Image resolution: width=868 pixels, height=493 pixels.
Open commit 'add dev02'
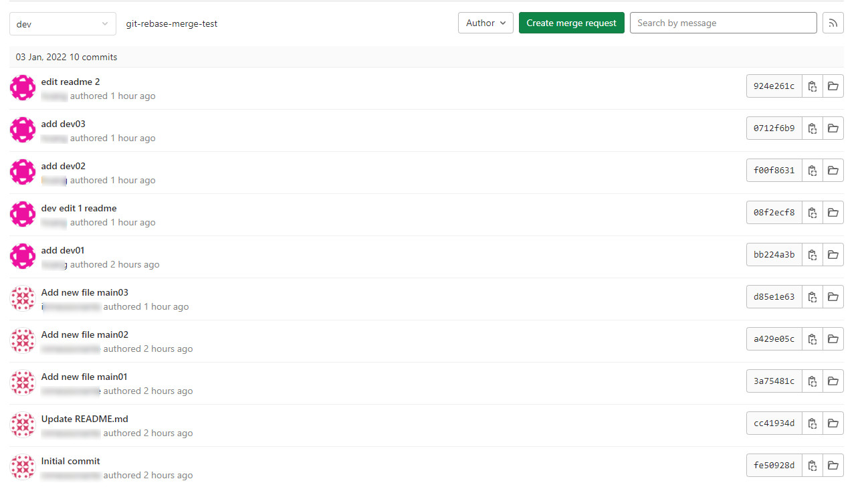click(64, 166)
